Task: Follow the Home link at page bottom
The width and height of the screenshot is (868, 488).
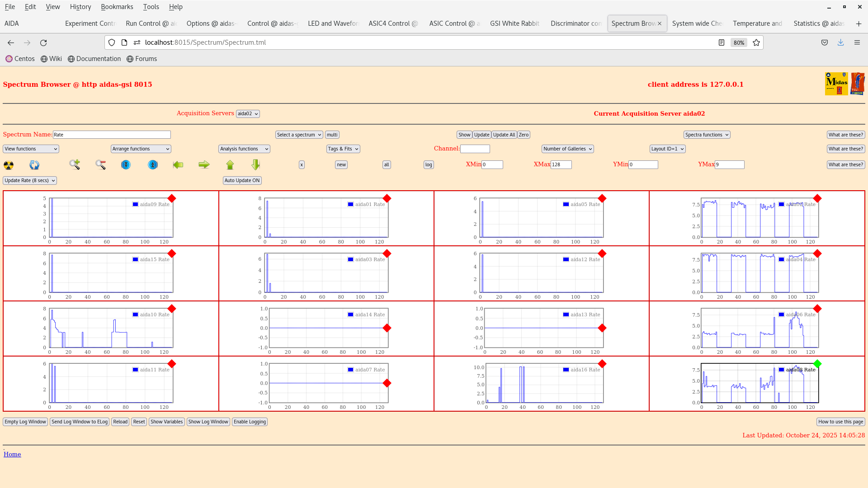Action: click(12, 454)
